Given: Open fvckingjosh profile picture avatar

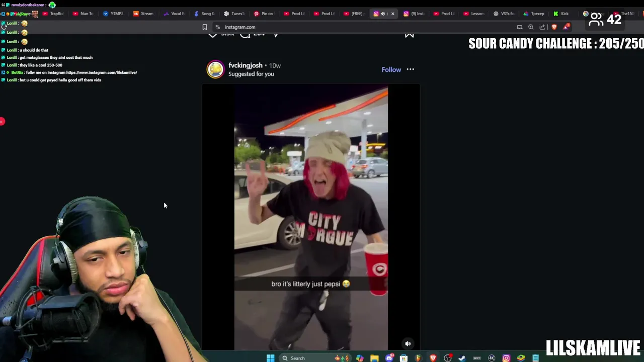Looking at the screenshot, I should tap(215, 69).
